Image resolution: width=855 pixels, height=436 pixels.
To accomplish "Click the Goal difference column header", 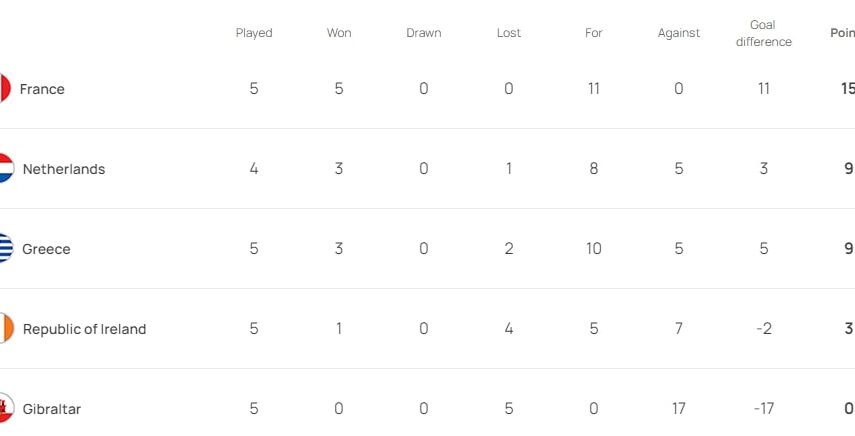I will click(763, 33).
